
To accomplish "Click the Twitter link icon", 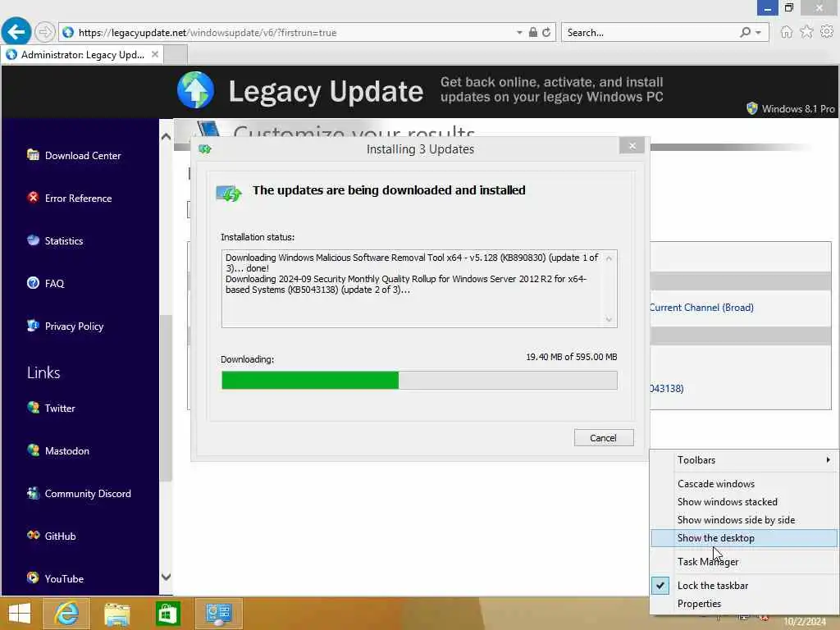I will [x=33, y=408].
